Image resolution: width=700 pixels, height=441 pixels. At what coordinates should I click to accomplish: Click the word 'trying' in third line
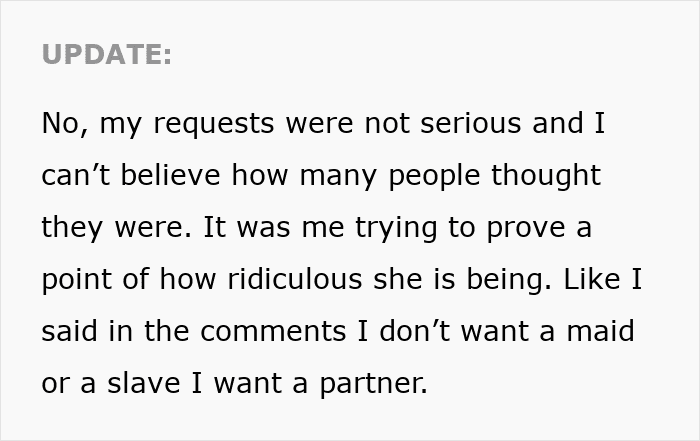[x=396, y=228]
